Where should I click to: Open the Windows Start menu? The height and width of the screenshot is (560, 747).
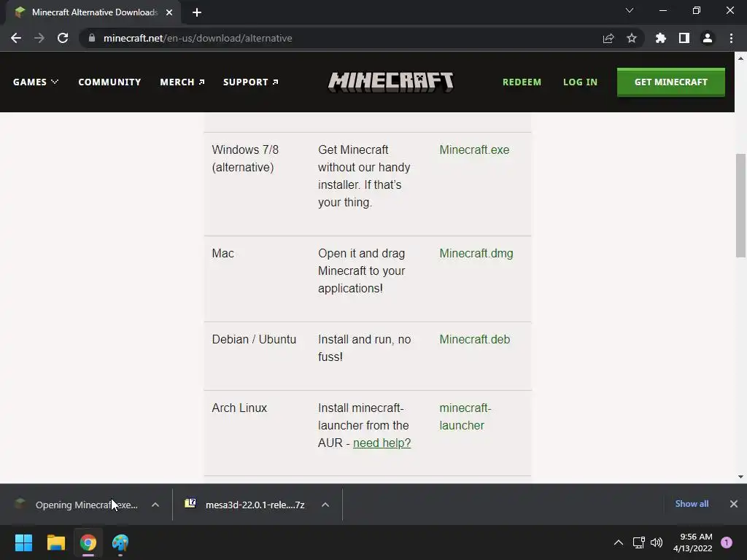23,542
